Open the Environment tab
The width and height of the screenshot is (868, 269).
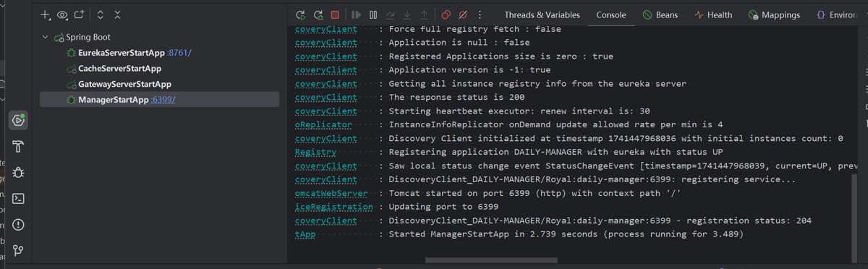coord(837,14)
